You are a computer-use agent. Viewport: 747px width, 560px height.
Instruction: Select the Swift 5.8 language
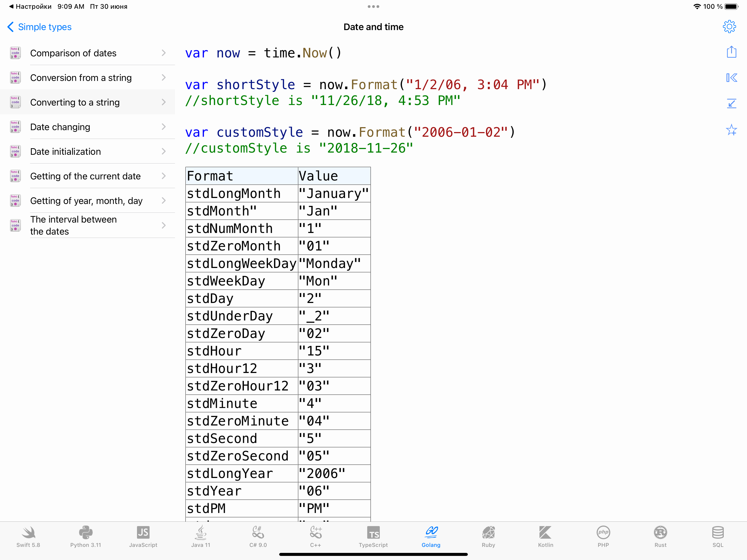(28, 537)
